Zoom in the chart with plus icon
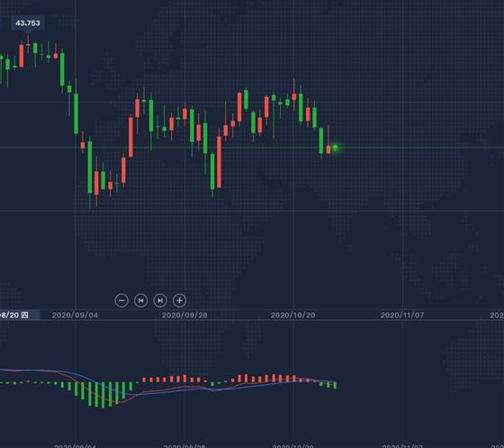Screen dimensions: 504x448 [179, 300]
